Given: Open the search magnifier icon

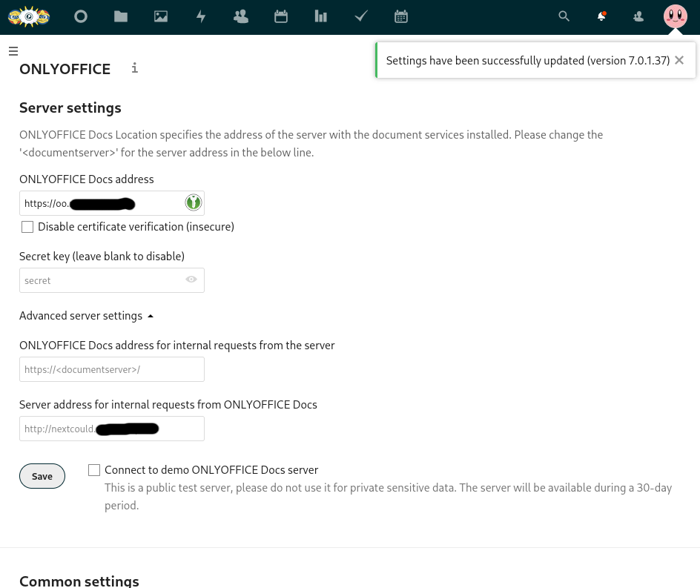Looking at the screenshot, I should (564, 16).
